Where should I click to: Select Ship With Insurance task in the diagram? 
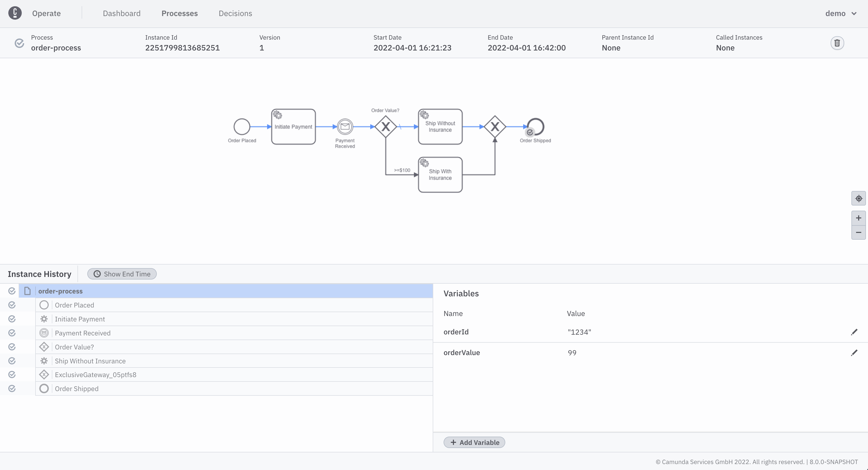tap(440, 174)
